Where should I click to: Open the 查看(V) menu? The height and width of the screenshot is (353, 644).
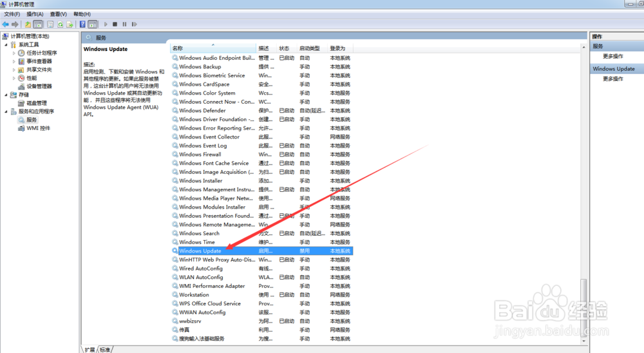[x=59, y=14]
